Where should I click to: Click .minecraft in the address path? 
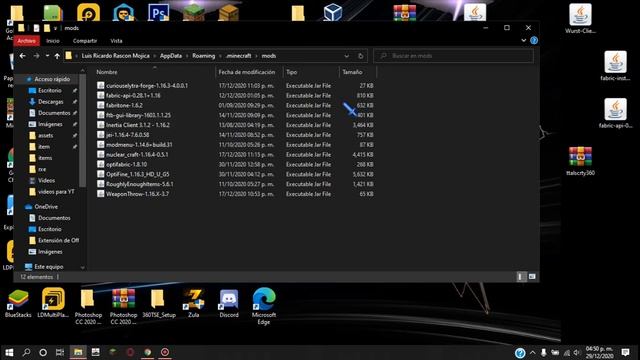click(x=238, y=56)
